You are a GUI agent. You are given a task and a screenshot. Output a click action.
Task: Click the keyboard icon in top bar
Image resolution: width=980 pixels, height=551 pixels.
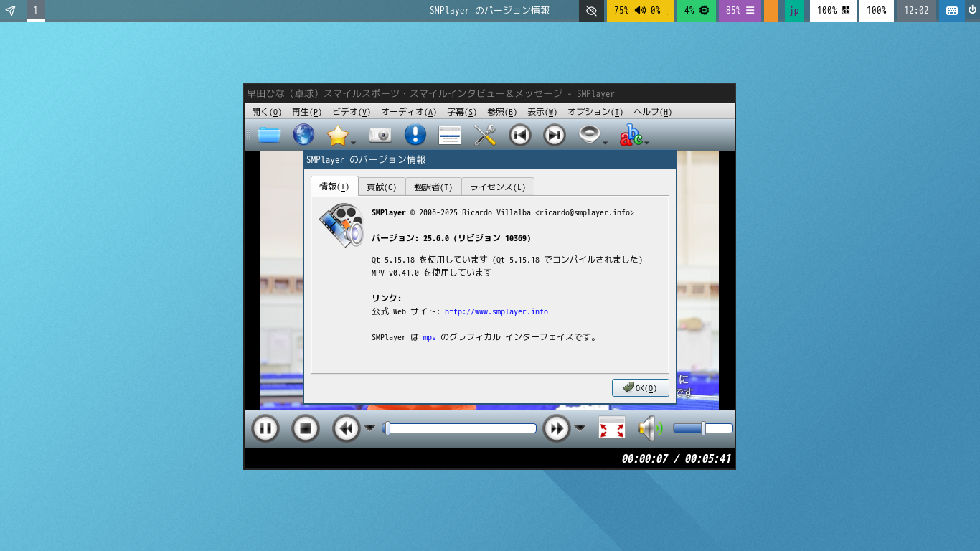(x=952, y=11)
